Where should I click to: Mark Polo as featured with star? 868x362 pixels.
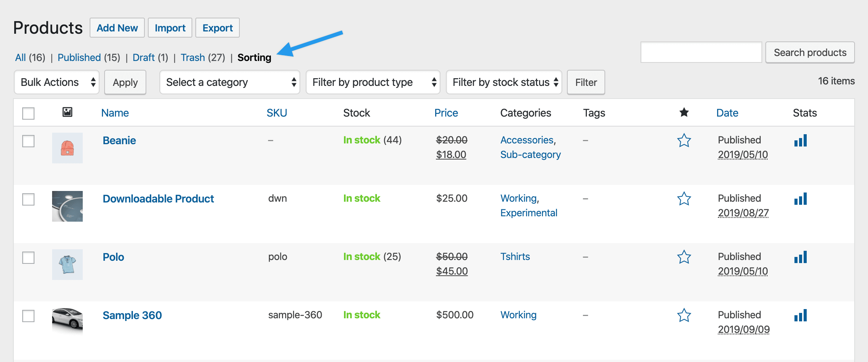tap(684, 257)
